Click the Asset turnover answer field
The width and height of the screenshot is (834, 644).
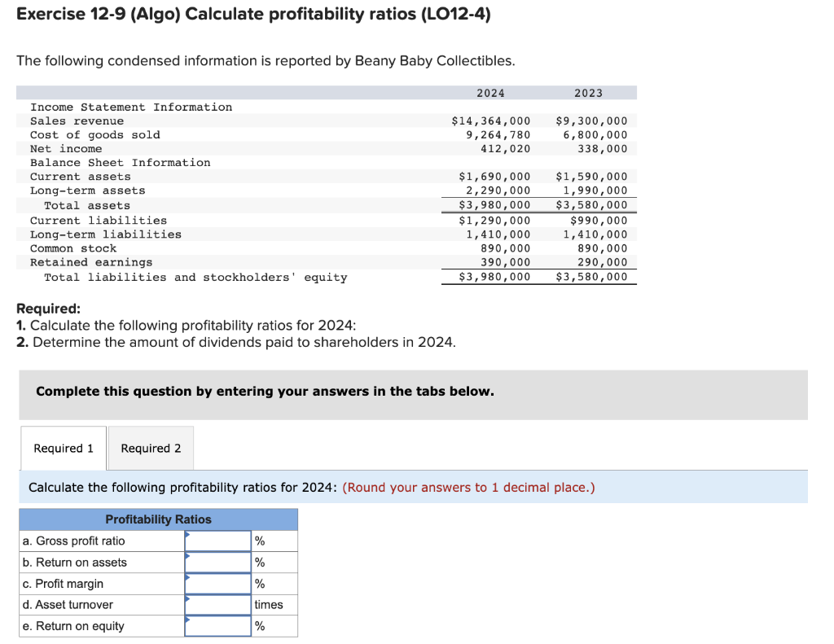(x=218, y=604)
